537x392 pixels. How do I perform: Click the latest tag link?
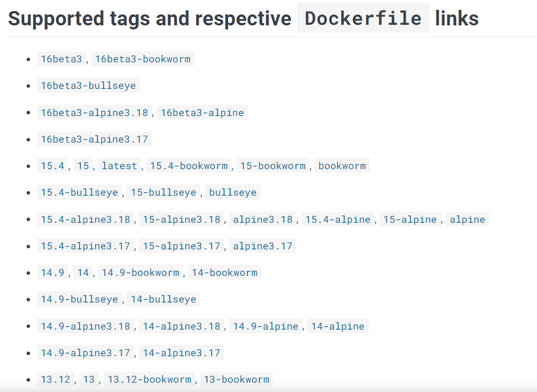[120, 166]
